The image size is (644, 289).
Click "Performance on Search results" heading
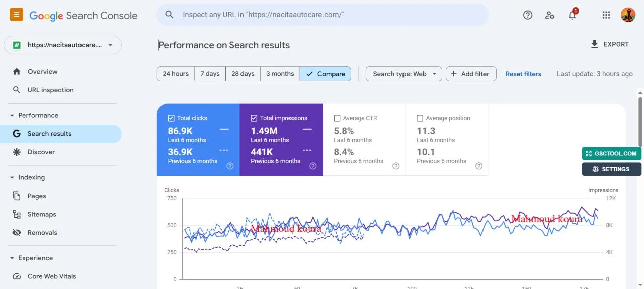[224, 45]
